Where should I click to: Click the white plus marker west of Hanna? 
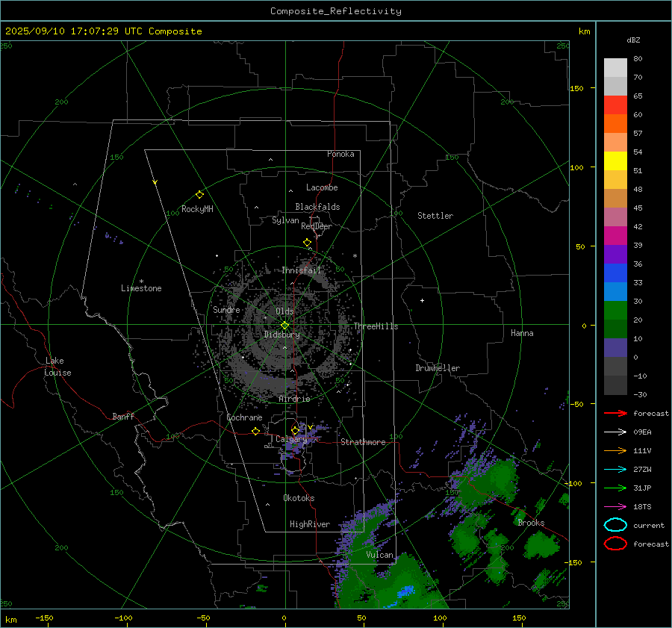tap(422, 300)
